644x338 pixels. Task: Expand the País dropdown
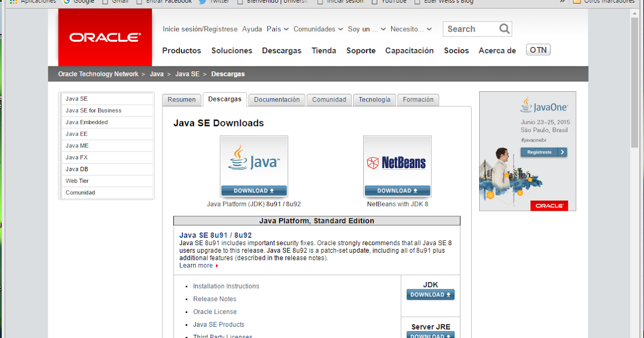(x=277, y=29)
